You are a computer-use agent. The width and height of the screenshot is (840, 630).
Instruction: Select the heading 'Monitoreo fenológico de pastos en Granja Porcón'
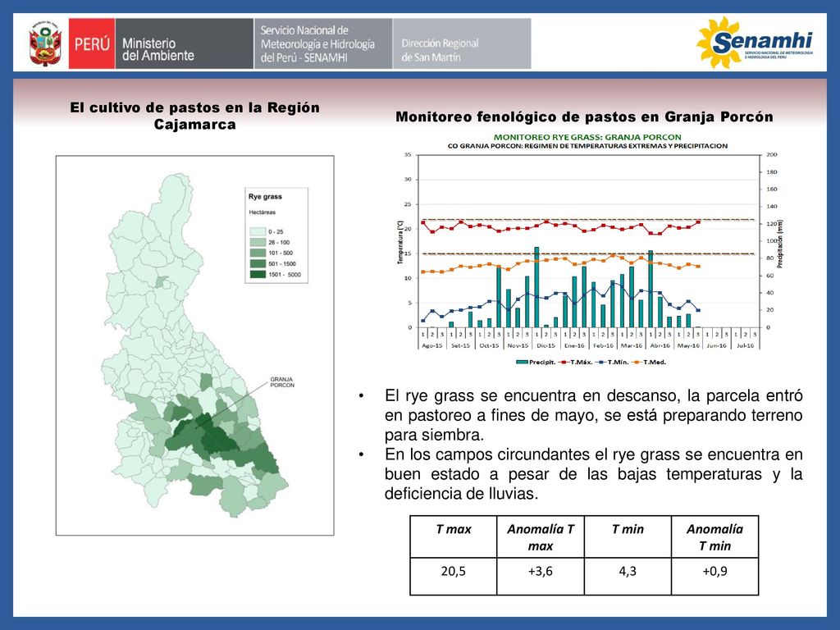tap(584, 116)
